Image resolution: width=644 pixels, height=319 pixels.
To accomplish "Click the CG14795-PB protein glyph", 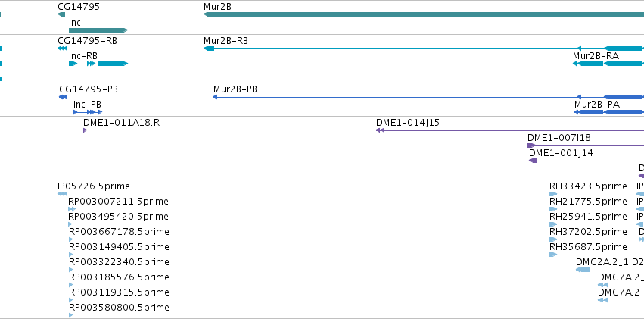I will point(64,97).
